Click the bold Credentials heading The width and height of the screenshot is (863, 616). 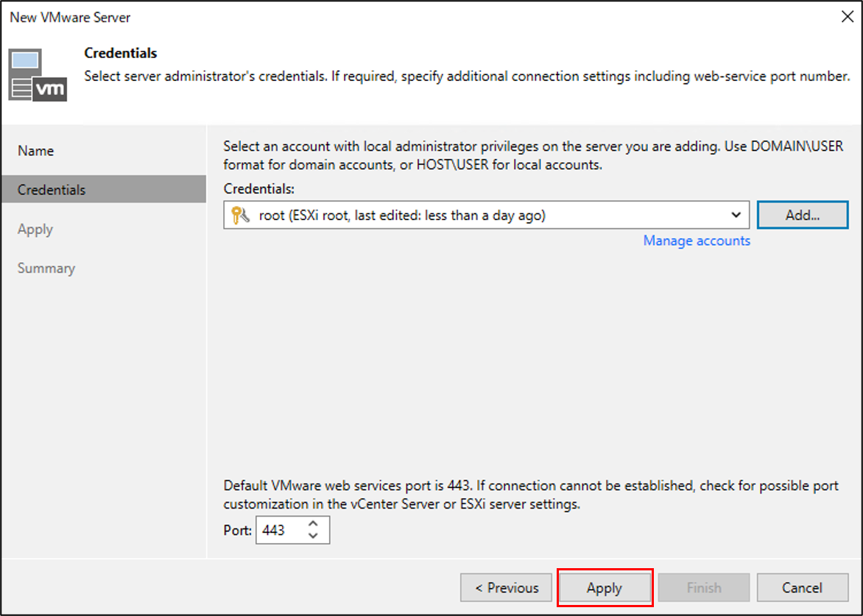(121, 53)
